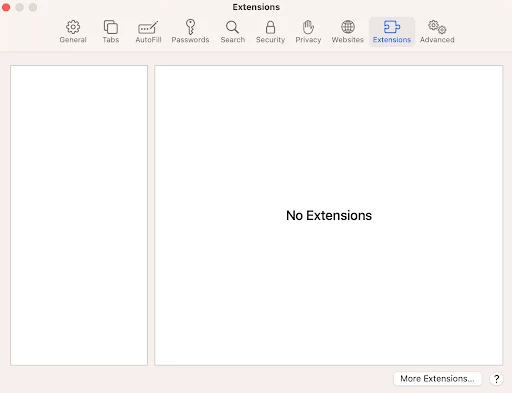Open the Websites settings pane
This screenshot has height=393, width=512.
coord(347,32)
